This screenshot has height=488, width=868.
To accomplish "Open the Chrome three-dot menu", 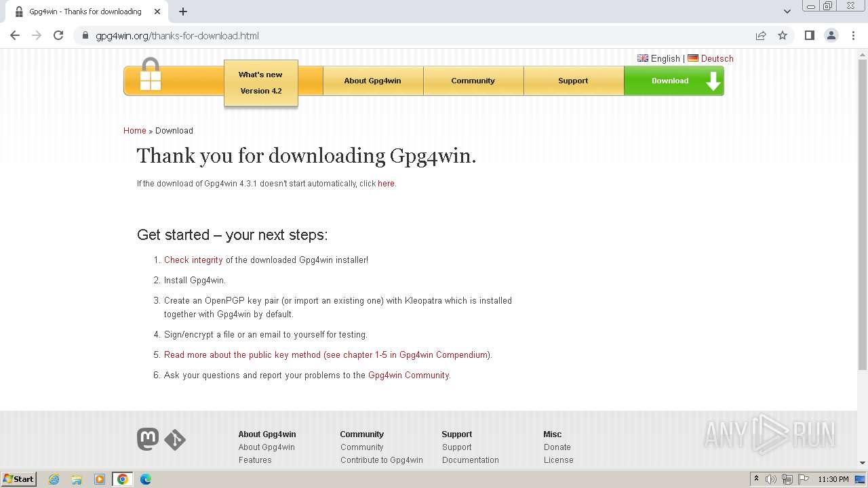I will (x=853, y=35).
